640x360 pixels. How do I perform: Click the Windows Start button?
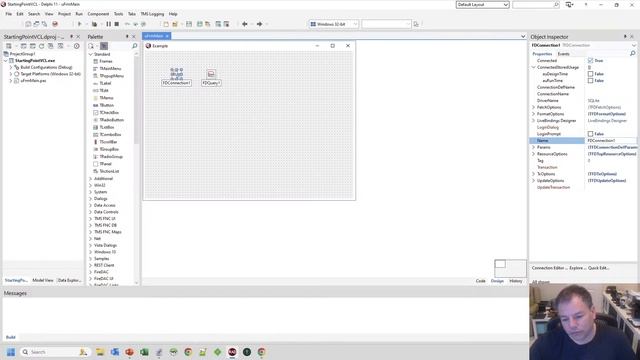(11, 352)
